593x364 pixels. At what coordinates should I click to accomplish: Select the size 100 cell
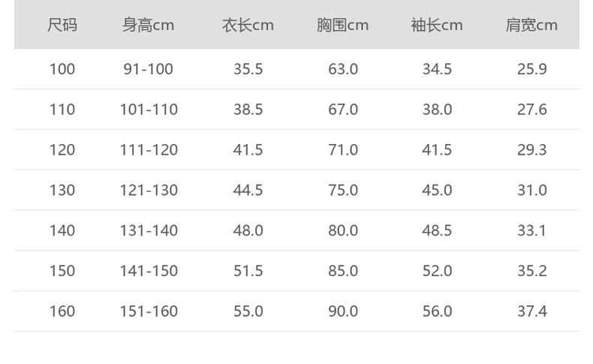click(x=62, y=70)
